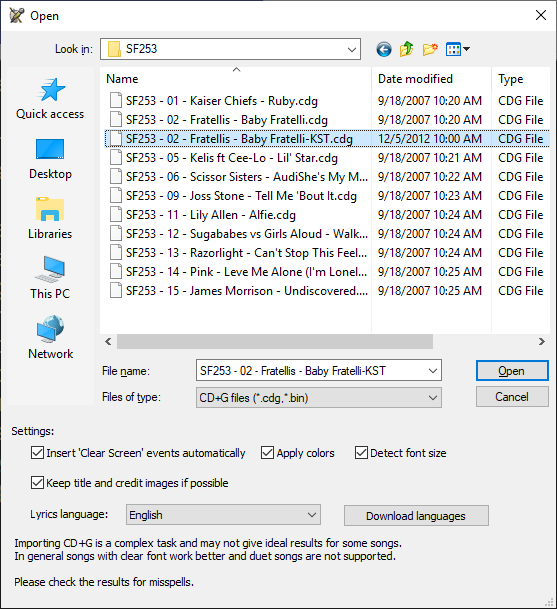
Task: Expand the Look in folder dropdown
Action: [x=352, y=49]
